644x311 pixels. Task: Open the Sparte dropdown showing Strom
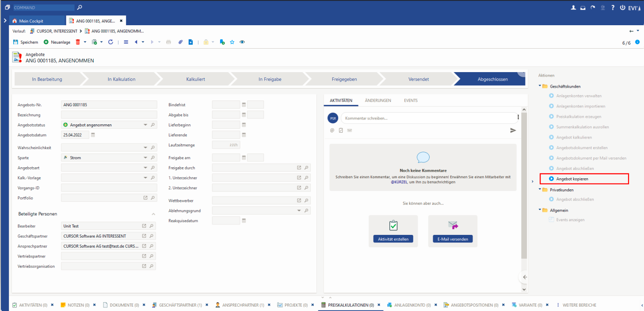tap(145, 158)
